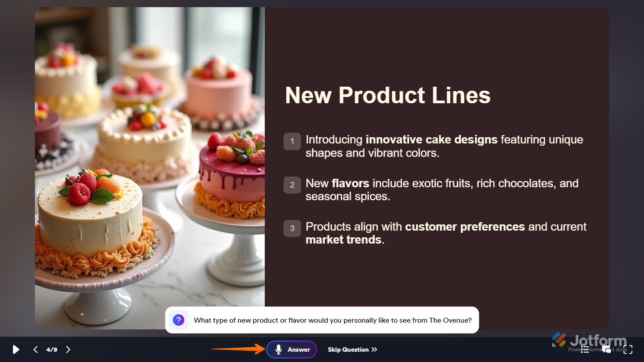Open the chat conversation icon
644x362 pixels.
(606, 349)
